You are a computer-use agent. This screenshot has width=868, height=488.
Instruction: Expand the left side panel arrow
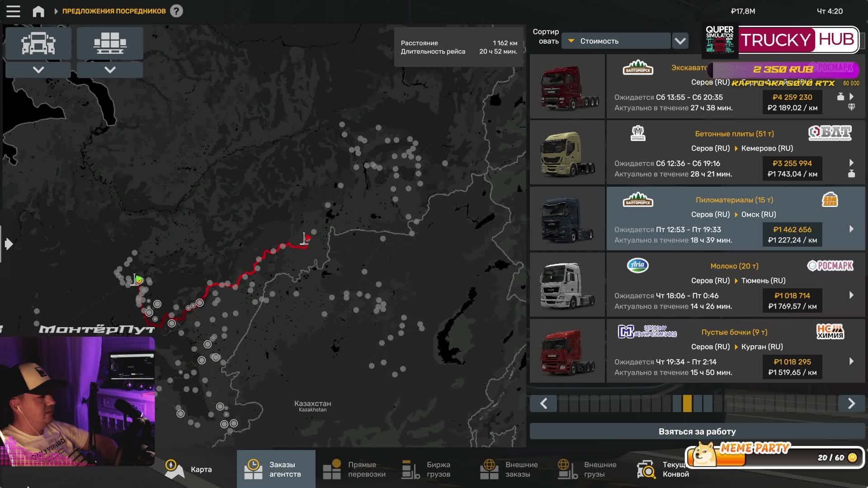8,244
